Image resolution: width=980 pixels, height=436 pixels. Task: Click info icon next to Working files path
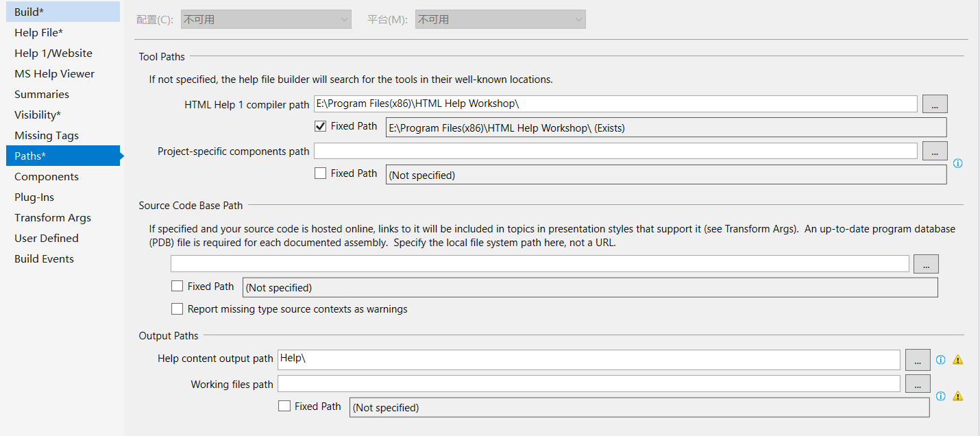click(941, 396)
